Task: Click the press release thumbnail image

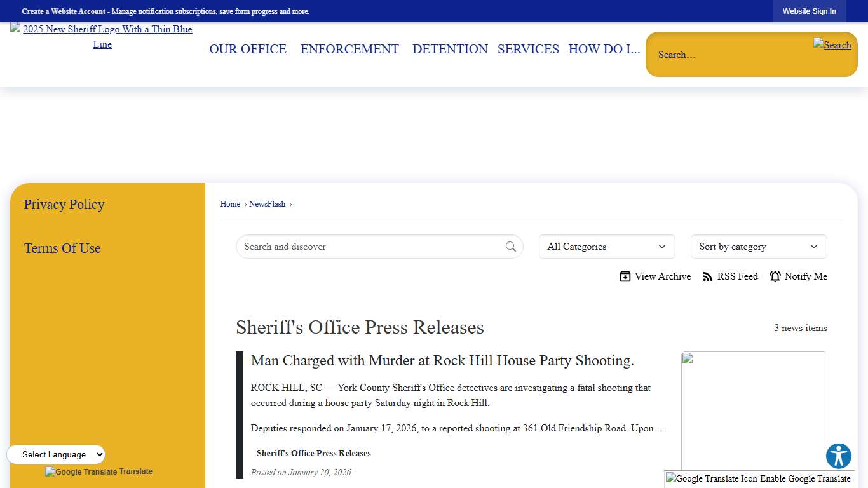Action: 754,410
